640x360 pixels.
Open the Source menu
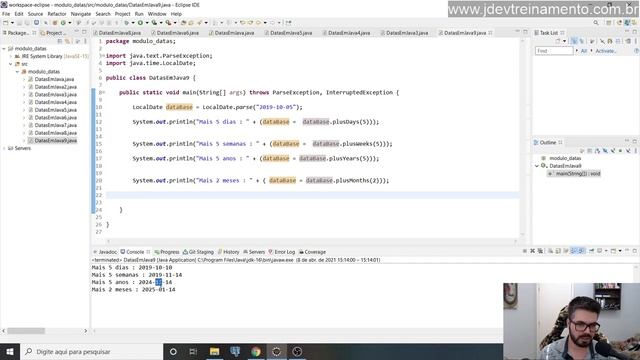pyautogui.click(x=35, y=14)
